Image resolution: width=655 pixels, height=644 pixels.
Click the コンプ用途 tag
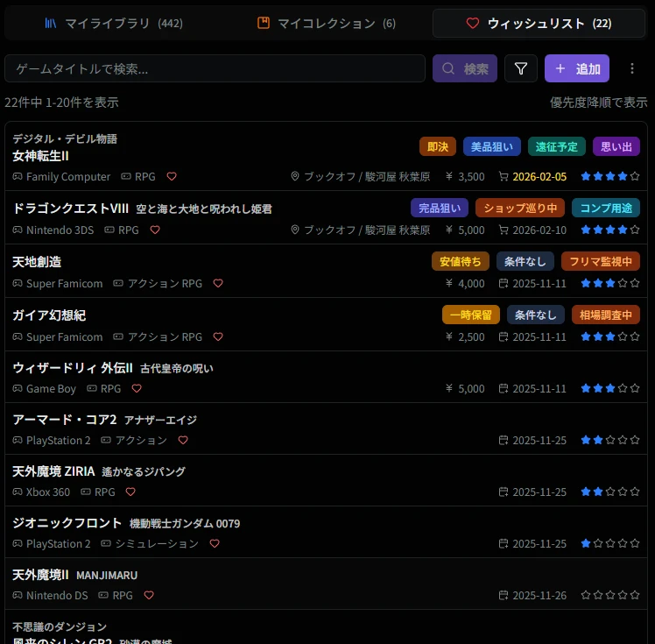tap(606, 209)
